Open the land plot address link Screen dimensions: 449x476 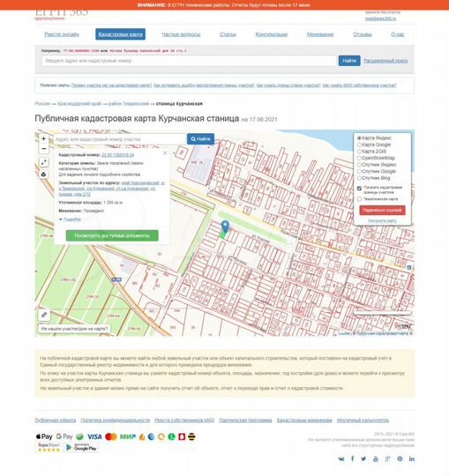point(112,189)
